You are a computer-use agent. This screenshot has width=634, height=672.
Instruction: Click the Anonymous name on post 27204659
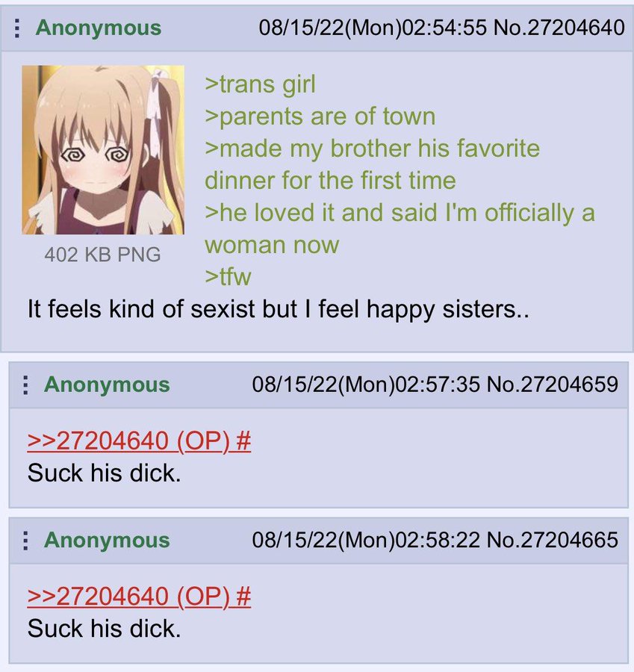point(108,385)
